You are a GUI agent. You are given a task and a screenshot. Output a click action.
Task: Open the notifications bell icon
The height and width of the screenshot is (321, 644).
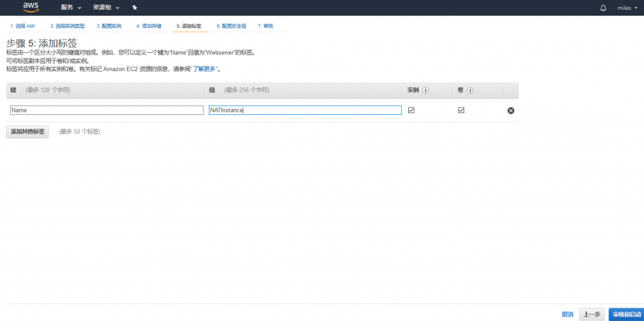[603, 8]
